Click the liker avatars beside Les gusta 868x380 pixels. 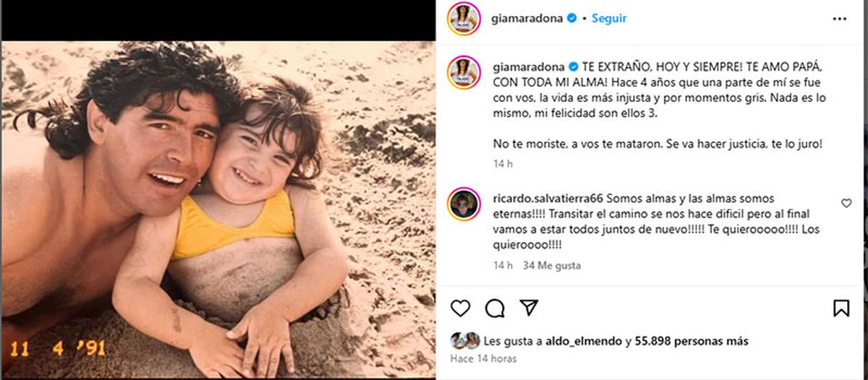pos(464,340)
